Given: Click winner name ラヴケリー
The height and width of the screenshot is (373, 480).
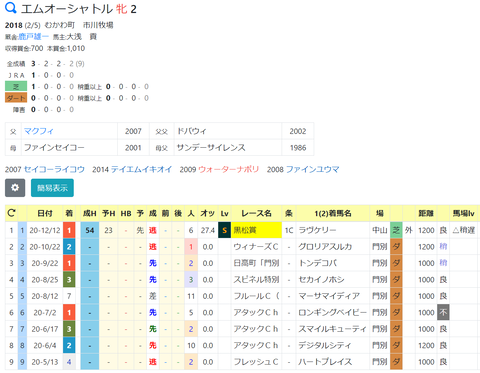Looking at the screenshot, I should pyautogui.click(x=317, y=230).
